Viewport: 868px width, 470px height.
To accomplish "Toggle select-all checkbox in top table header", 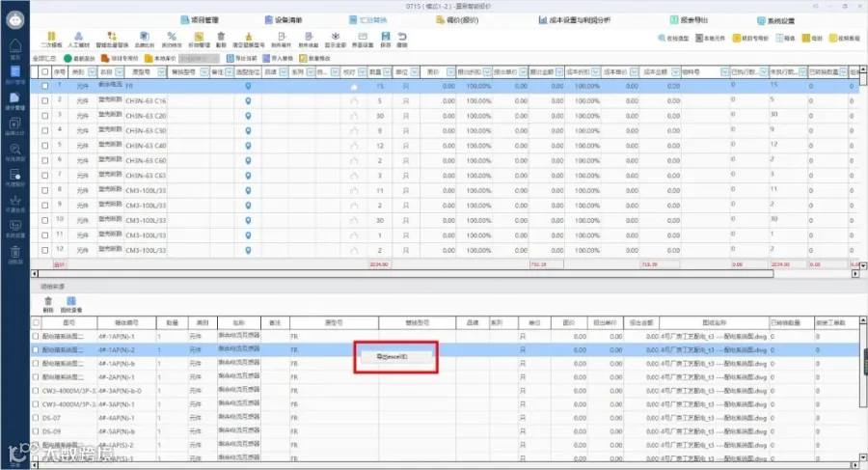I will pyautogui.click(x=44, y=72).
